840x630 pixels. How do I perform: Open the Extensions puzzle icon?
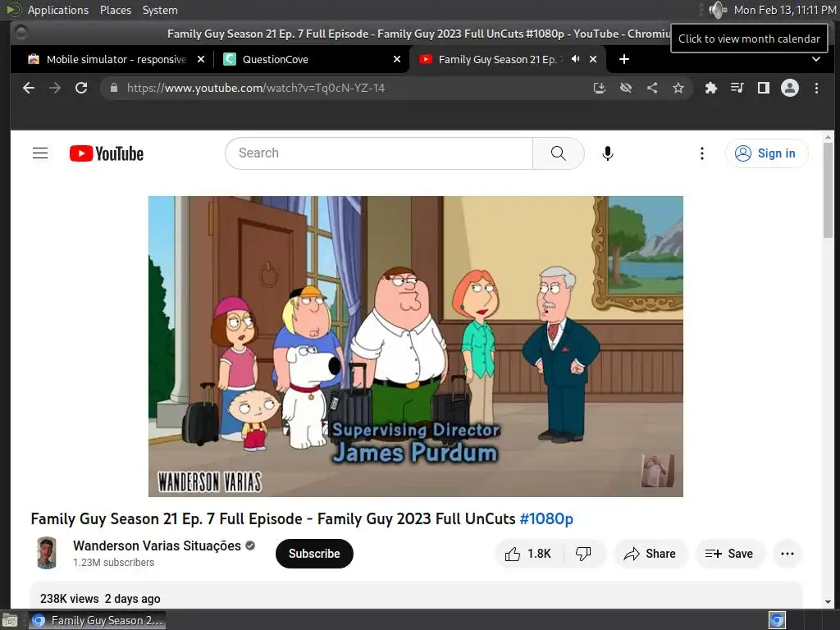pos(711,88)
